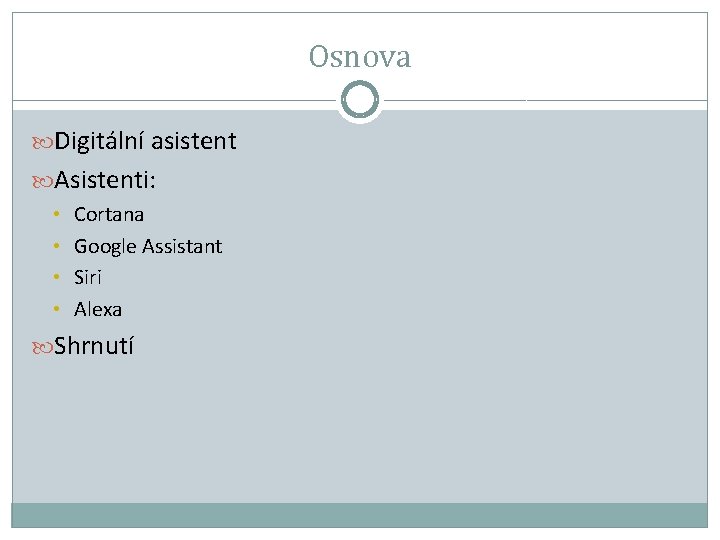Image resolution: width=720 pixels, height=540 pixels.
Task: Click the teal footer bar
Action: tap(359, 514)
